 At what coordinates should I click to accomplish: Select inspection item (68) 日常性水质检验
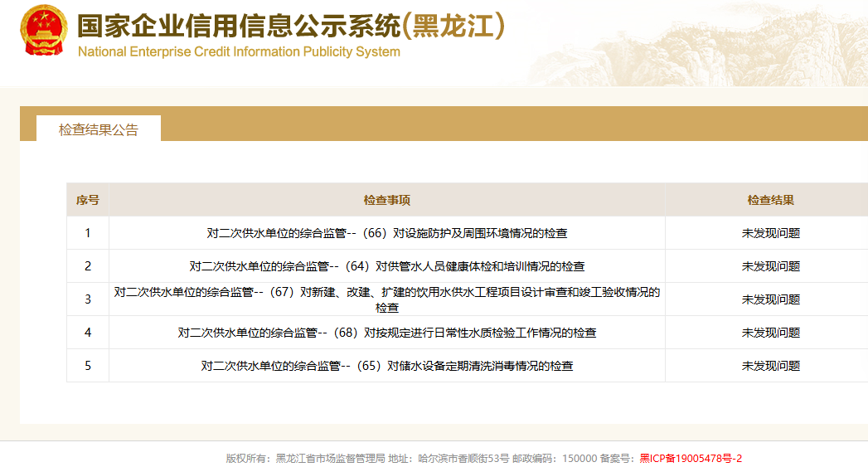coord(386,333)
